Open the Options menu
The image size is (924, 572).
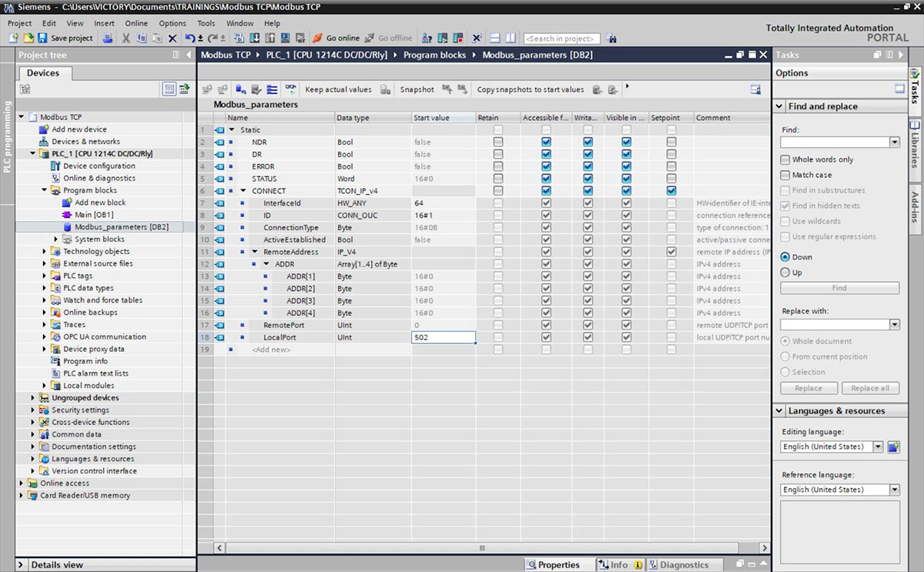coord(172,24)
